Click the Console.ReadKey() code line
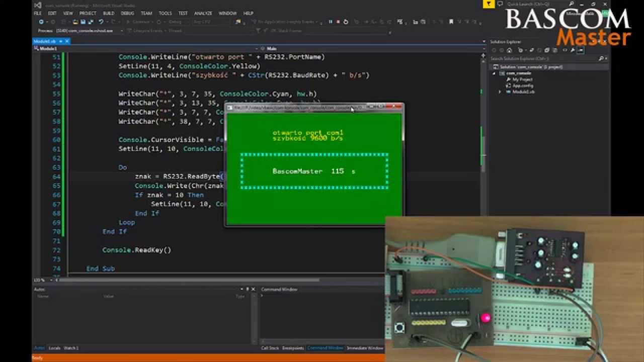644x362 pixels. tap(137, 250)
